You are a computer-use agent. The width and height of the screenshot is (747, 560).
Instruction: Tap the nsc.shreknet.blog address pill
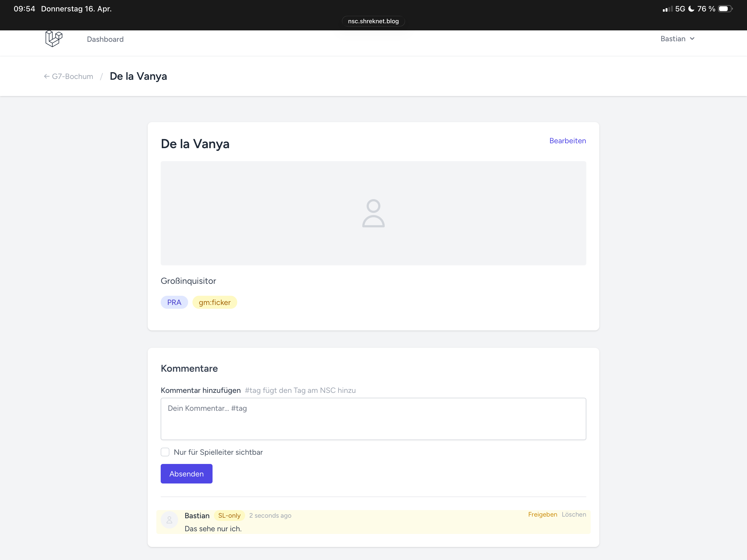click(373, 21)
